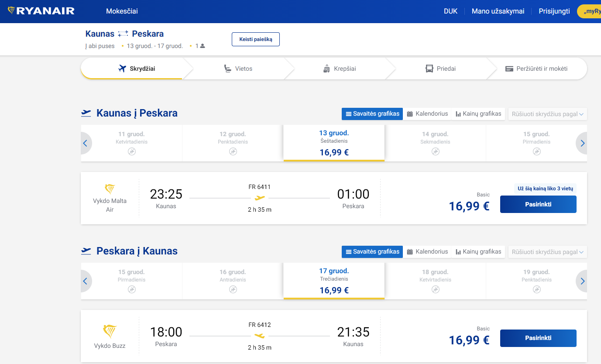Open Mano užsakymai in top menu
This screenshot has width=601, height=364.
(498, 11)
